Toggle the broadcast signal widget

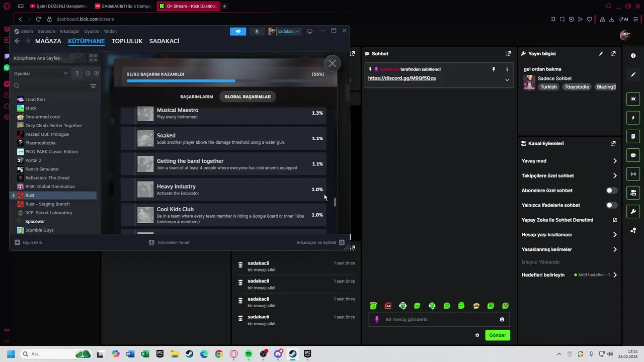(633, 174)
